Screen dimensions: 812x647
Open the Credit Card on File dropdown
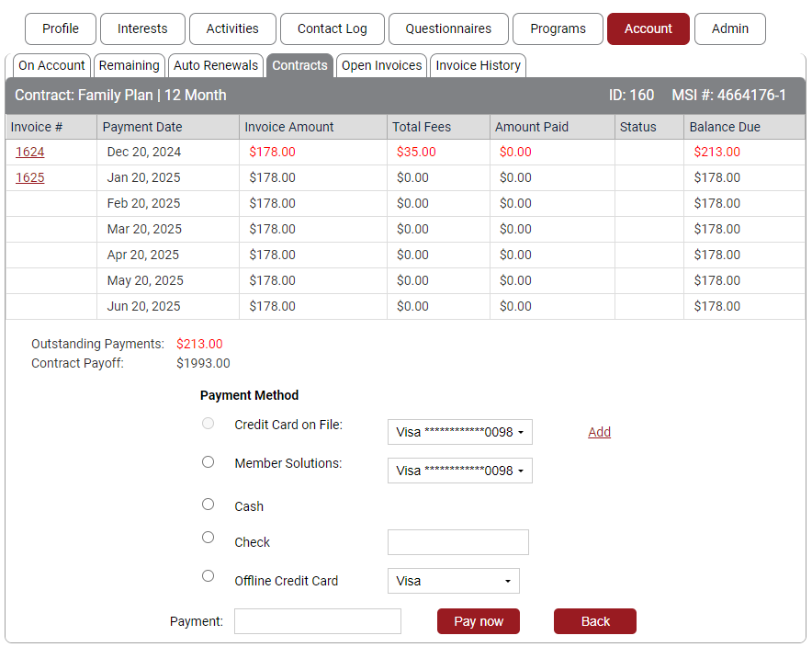click(x=459, y=432)
